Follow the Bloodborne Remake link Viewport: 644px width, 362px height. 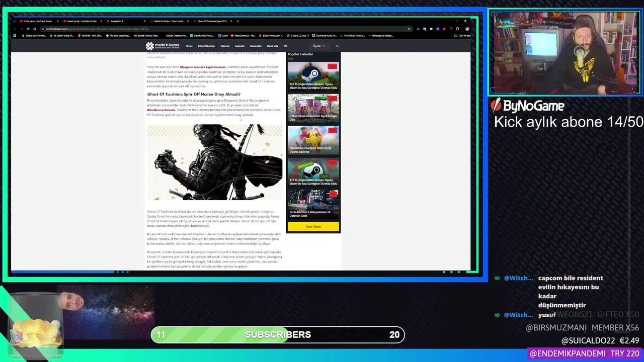(x=161, y=110)
